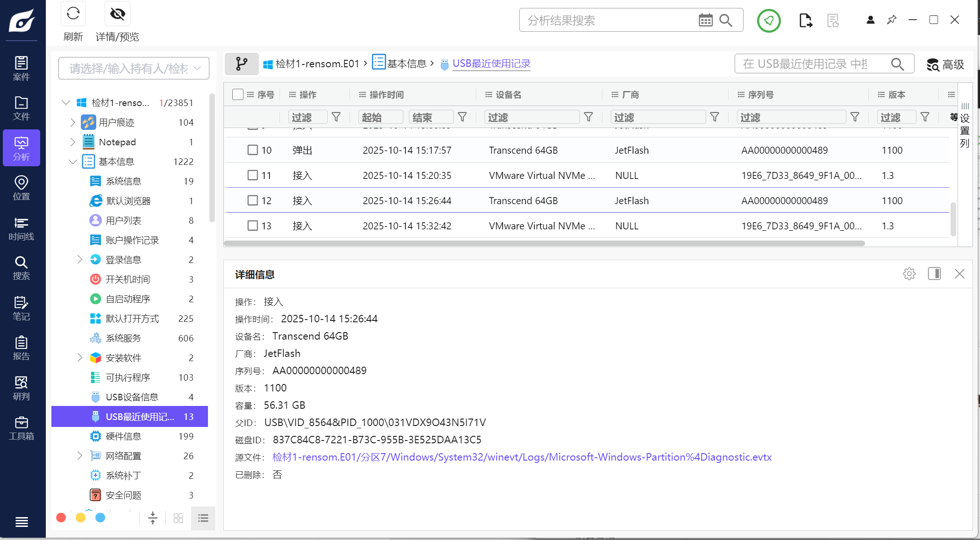Check the checkbox for row 12
The width and height of the screenshot is (980, 540).
pos(253,200)
